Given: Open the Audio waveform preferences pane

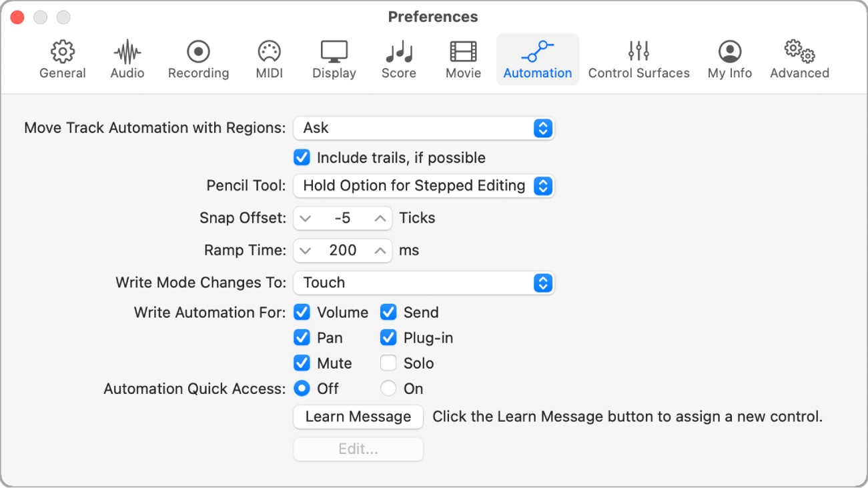Looking at the screenshot, I should (x=127, y=59).
